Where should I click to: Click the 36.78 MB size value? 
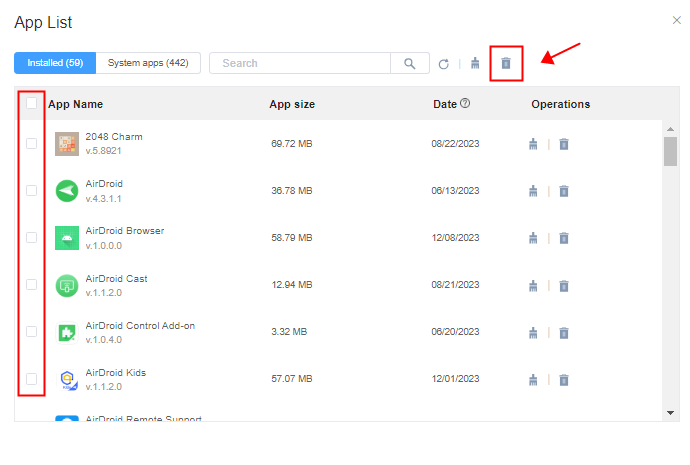point(292,191)
